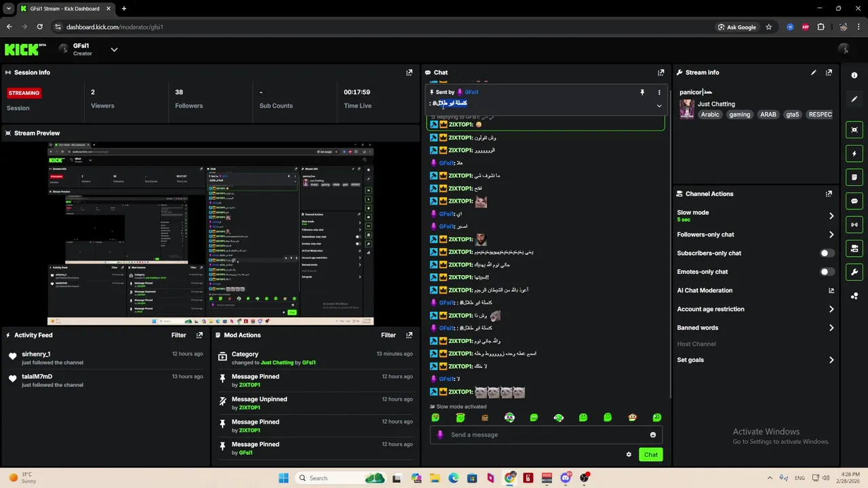The width and height of the screenshot is (868, 488).
Task: Collapse the pinned message chevron
Action: coord(659,106)
